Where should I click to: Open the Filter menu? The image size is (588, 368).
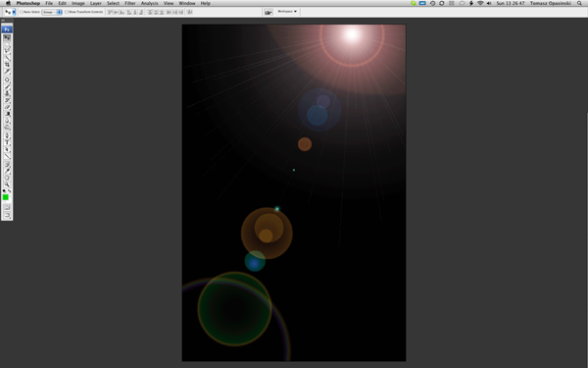[130, 3]
